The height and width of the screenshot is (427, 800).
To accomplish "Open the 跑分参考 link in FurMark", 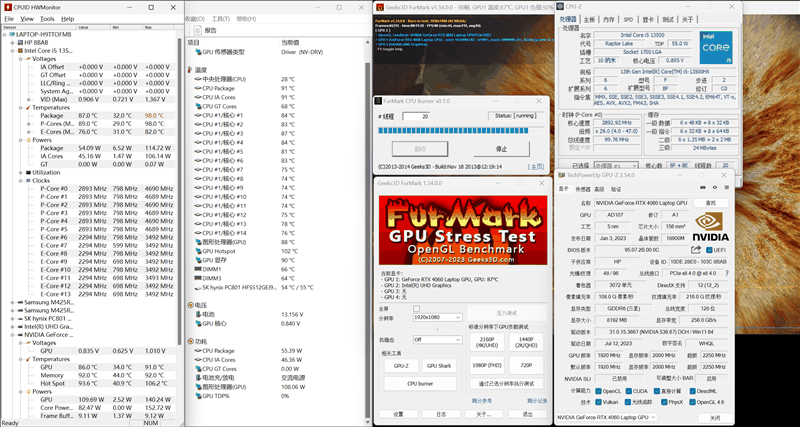I will 482,401.
